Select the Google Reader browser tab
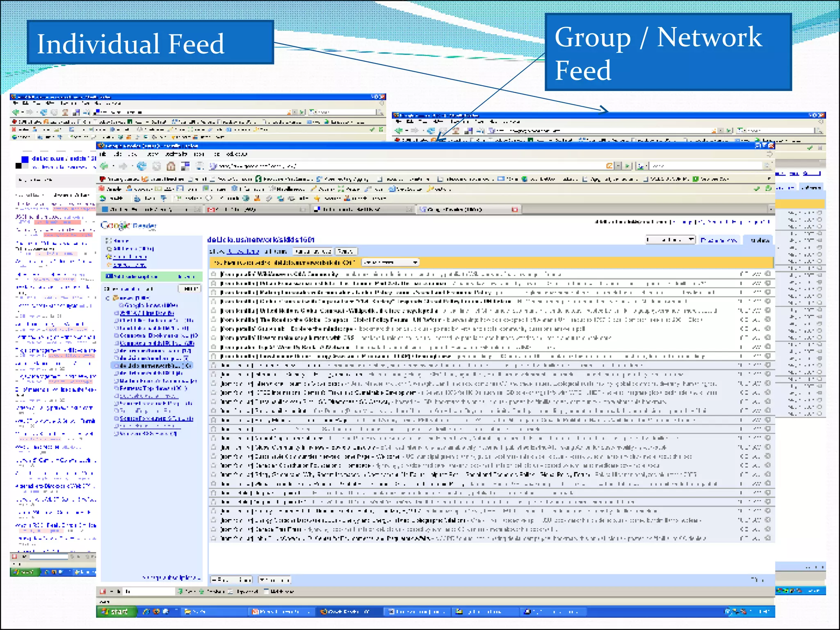Screen dimensions: 840x630 (x=469, y=210)
